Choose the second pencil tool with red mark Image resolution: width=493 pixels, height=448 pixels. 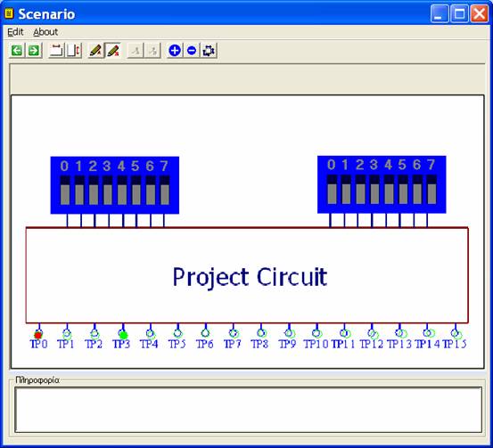tap(113, 51)
